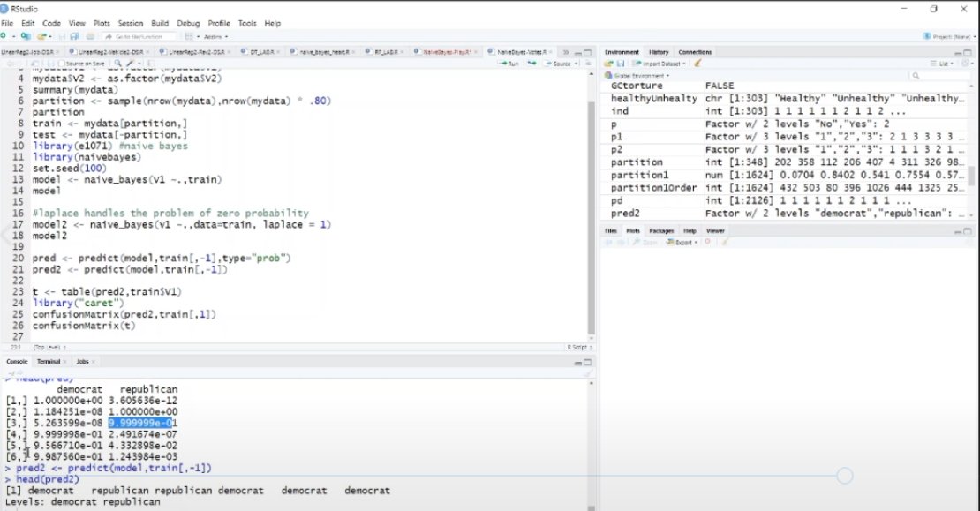Click line 13 with naive_bayes model code
Image resolution: width=980 pixels, height=511 pixels.
coord(127,179)
